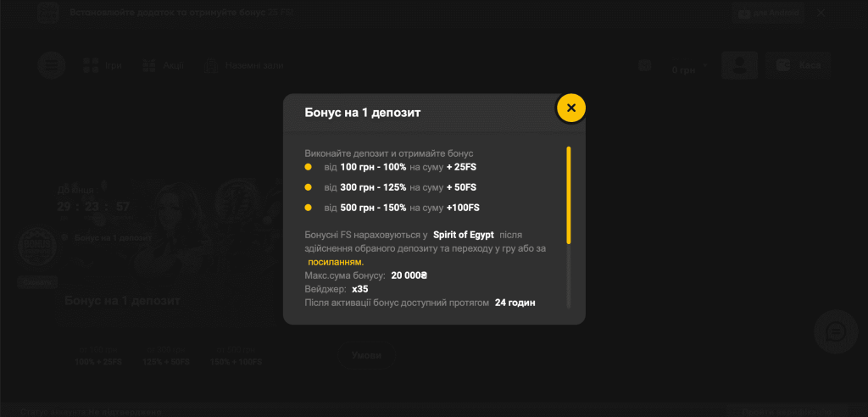The height and width of the screenshot is (417, 868).
Task: Click the Spirit of Egypt game name
Action: point(463,234)
